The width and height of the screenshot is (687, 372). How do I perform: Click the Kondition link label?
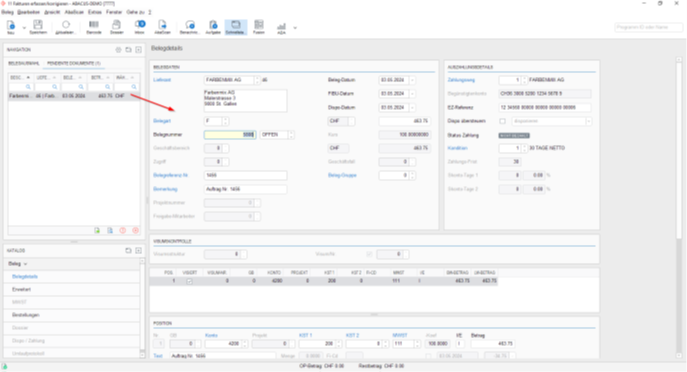pyautogui.click(x=457, y=149)
